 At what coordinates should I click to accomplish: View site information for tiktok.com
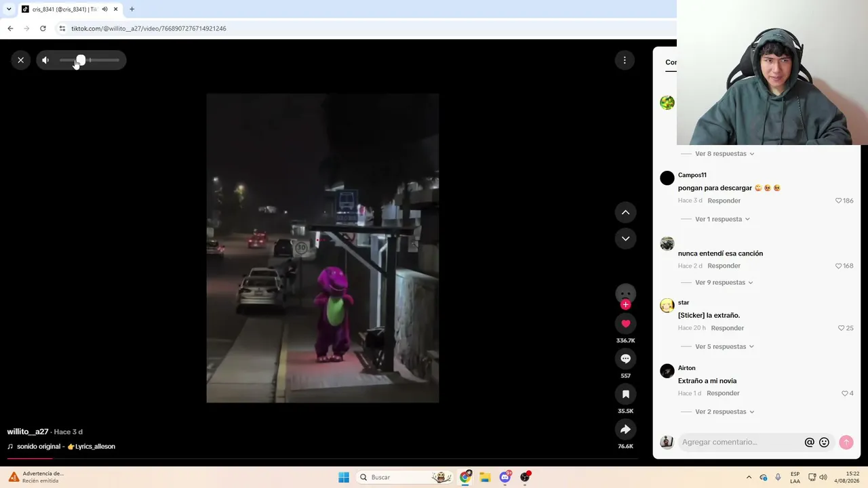(62, 28)
